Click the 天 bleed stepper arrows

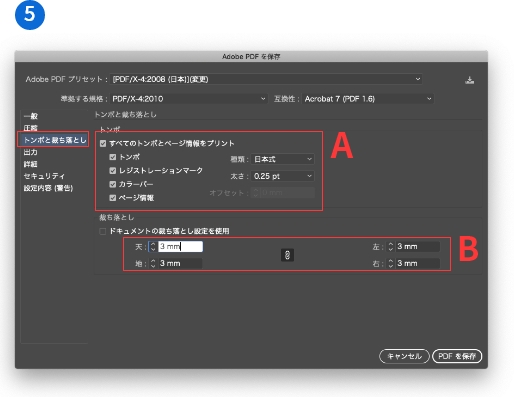pos(153,247)
